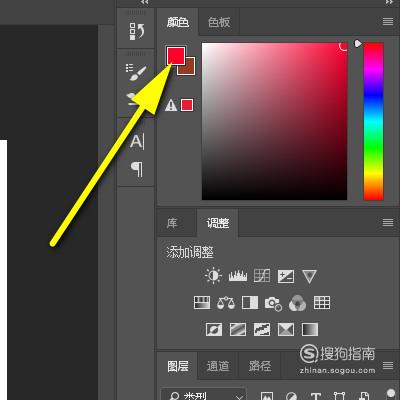Add a Brightness/Contrast adjustment
This screenshot has width=400, height=400.
(x=213, y=276)
